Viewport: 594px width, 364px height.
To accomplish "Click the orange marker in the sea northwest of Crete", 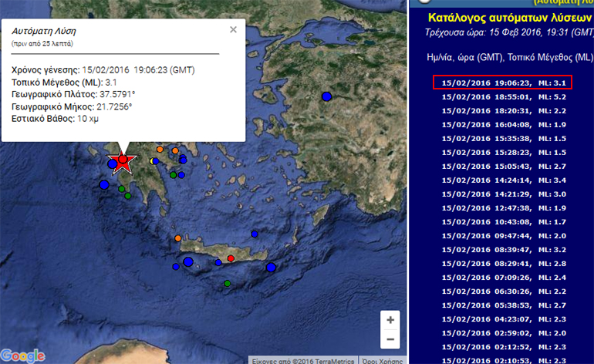I will pos(178,238).
